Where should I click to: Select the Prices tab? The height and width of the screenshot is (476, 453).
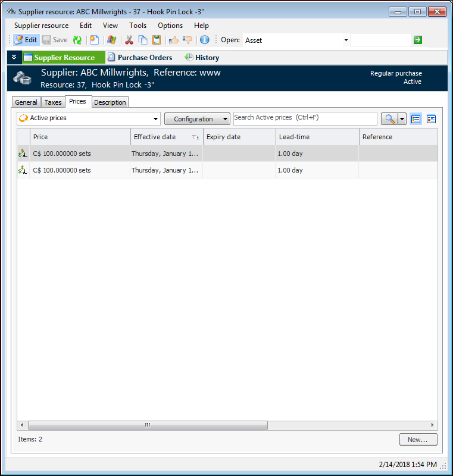pyautogui.click(x=78, y=101)
